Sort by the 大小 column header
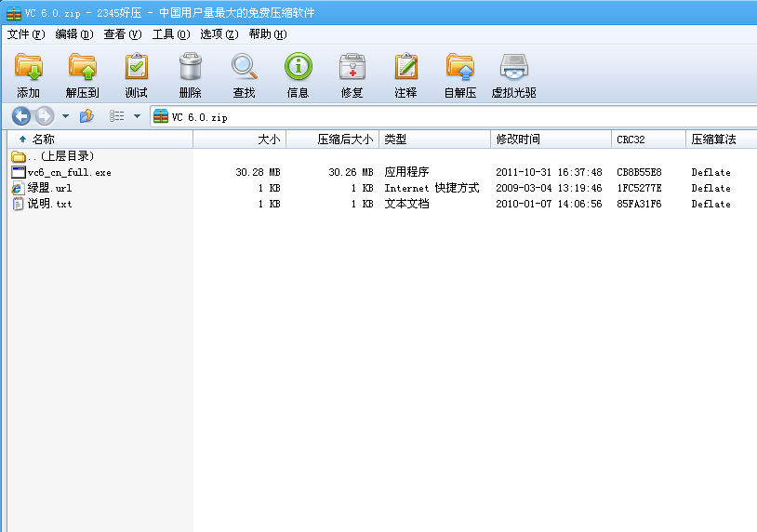The image size is (757, 532). 239,140
